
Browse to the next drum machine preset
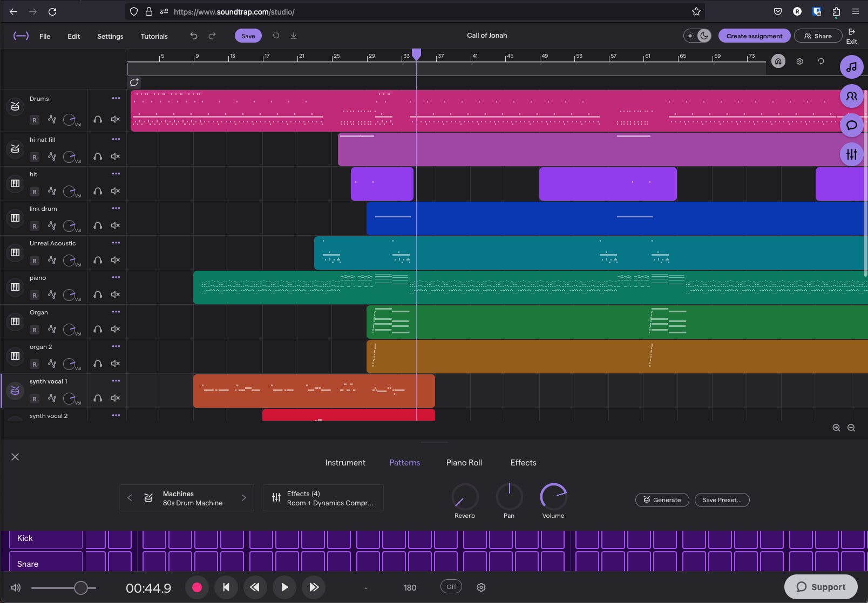(x=244, y=497)
